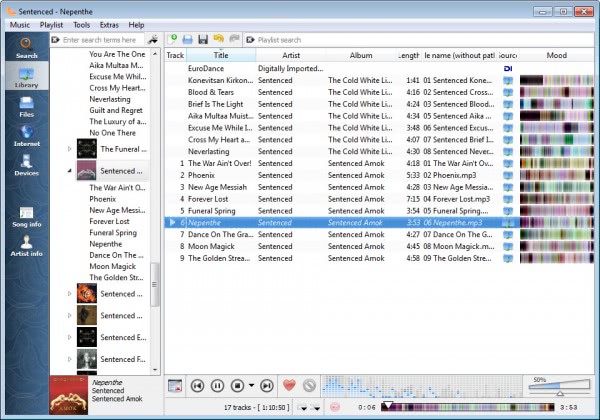The height and width of the screenshot is (420, 600).
Task: Sort playlist by the Length column
Action: coord(409,55)
